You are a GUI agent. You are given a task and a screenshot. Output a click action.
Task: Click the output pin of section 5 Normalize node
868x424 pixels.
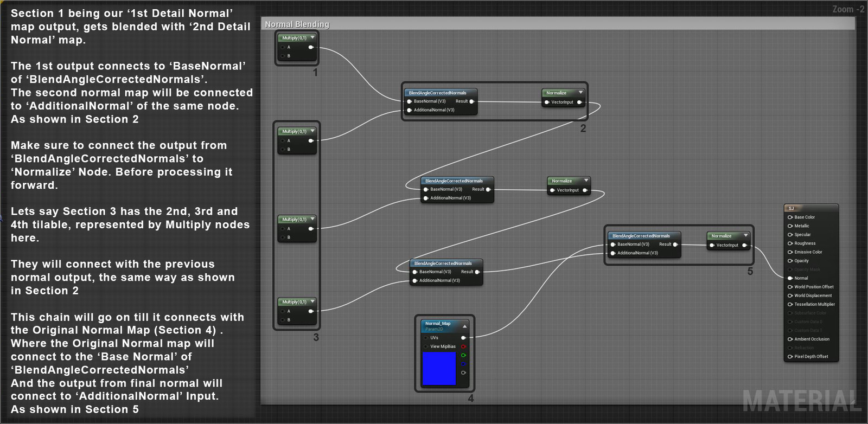(744, 245)
